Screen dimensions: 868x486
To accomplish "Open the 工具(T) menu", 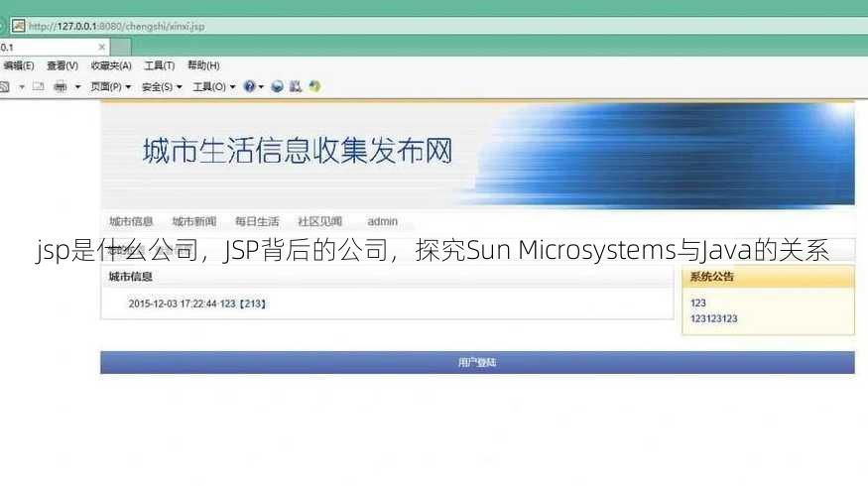I will point(160,65).
